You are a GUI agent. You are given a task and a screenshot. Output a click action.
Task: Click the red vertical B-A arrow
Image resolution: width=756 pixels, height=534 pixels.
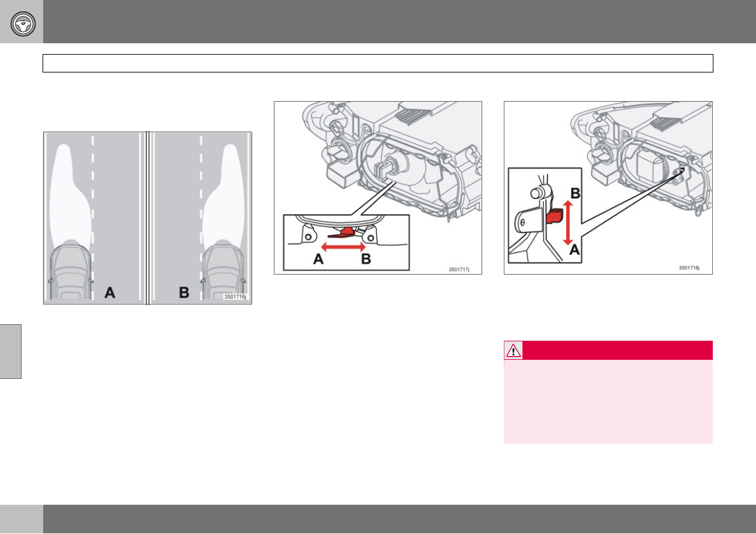pyautogui.click(x=568, y=223)
